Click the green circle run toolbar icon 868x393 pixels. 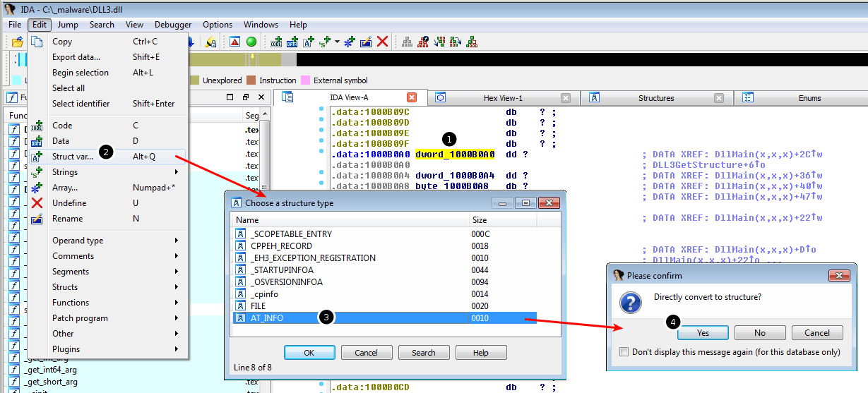[x=251, y=42]
